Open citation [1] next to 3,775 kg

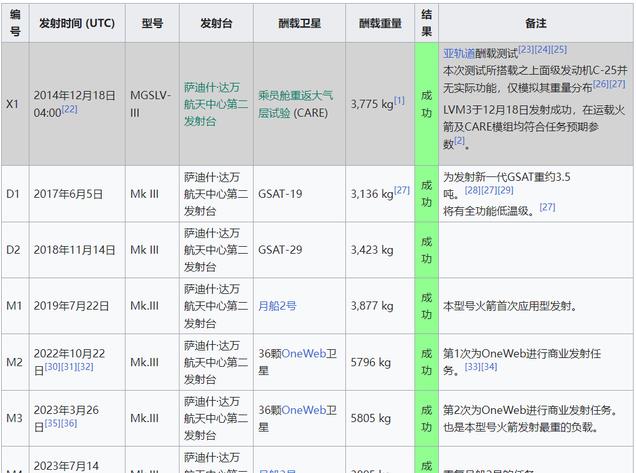[399, 100]
